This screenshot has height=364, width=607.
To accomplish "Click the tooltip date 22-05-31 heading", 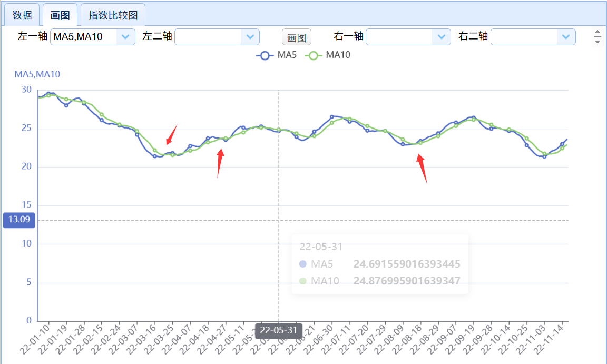I will [321, 247].
